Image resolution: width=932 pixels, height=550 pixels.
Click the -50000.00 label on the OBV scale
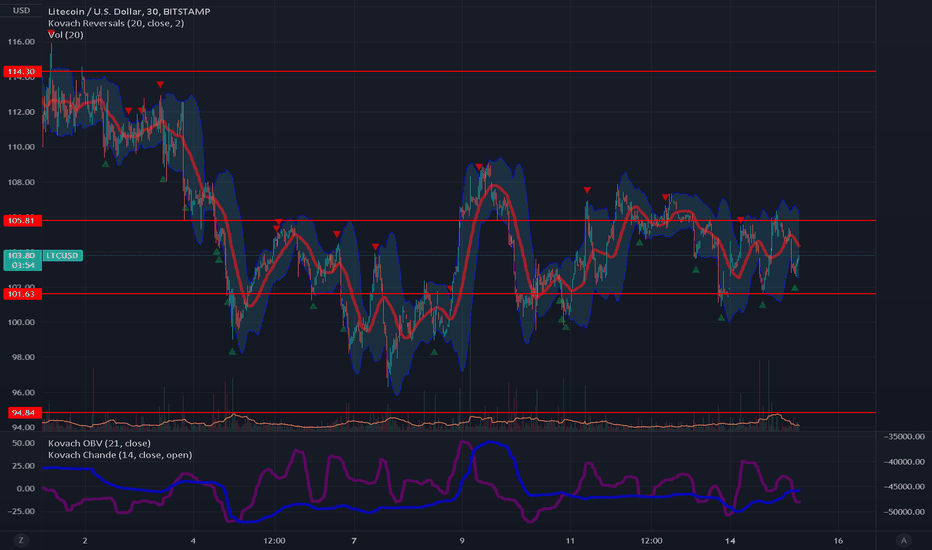tap(904, 512)
